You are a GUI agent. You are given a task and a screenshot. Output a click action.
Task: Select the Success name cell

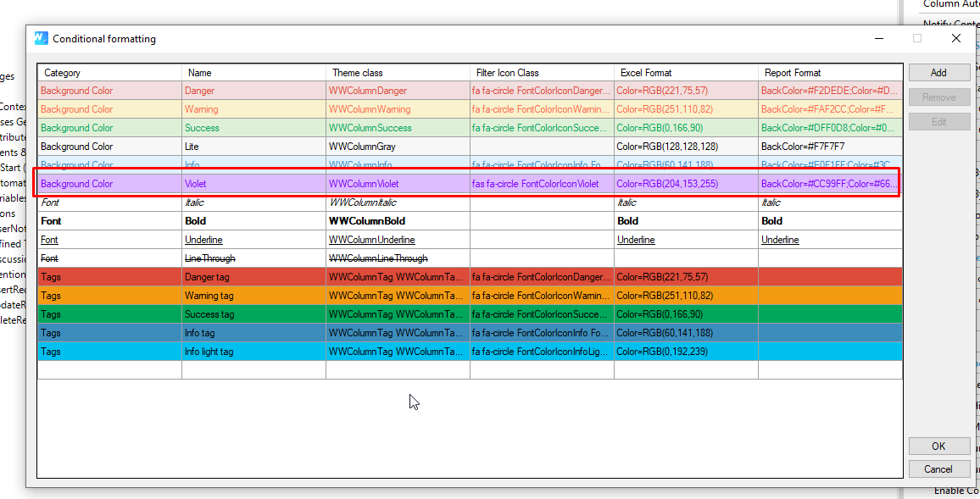point(253,128)
